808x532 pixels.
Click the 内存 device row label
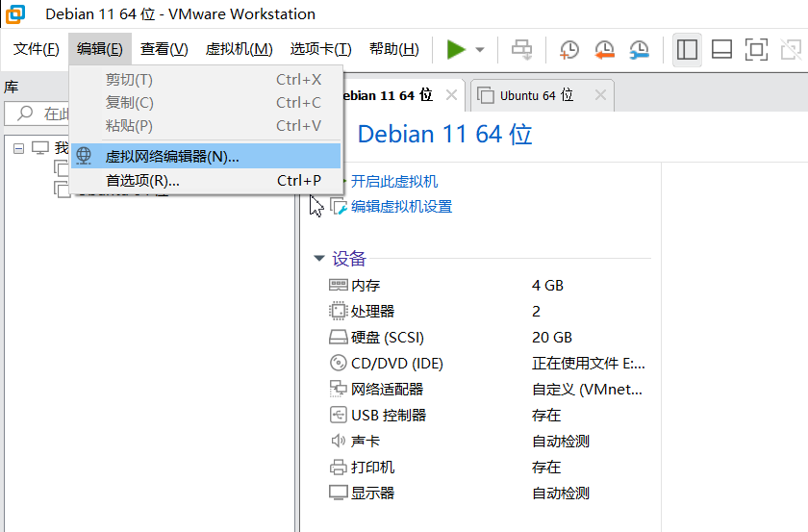click(366, 285)
